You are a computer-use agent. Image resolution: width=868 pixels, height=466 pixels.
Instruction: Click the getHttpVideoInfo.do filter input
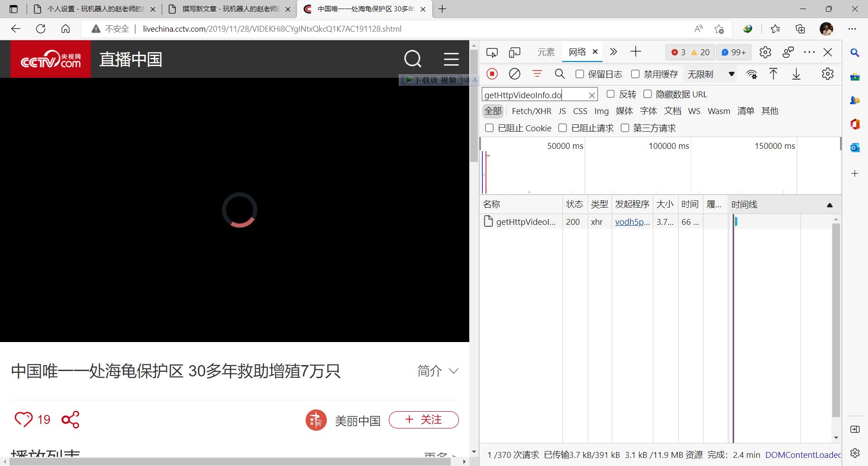pyautogui.click(x=533, y=95)
